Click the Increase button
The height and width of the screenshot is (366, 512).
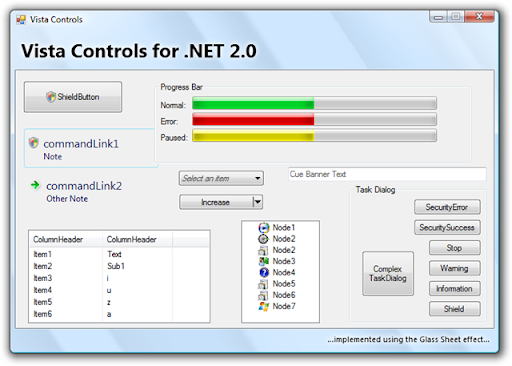(x=216, y=202)
